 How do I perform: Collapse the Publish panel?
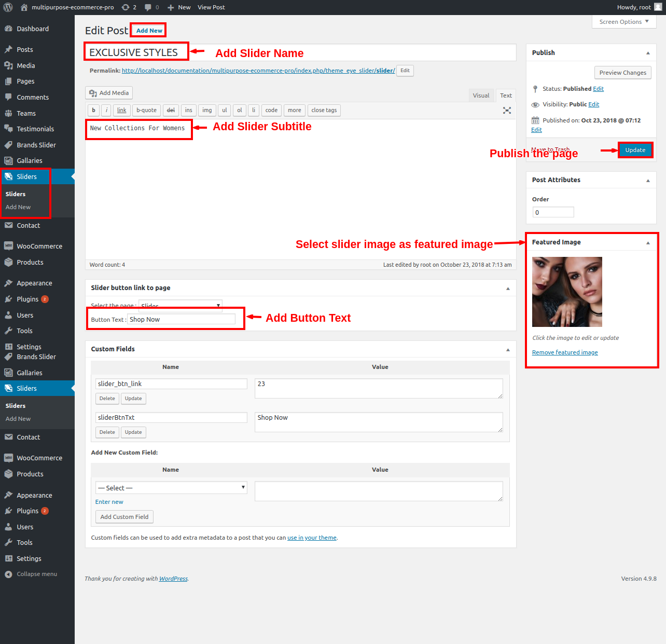pos(648,53)
